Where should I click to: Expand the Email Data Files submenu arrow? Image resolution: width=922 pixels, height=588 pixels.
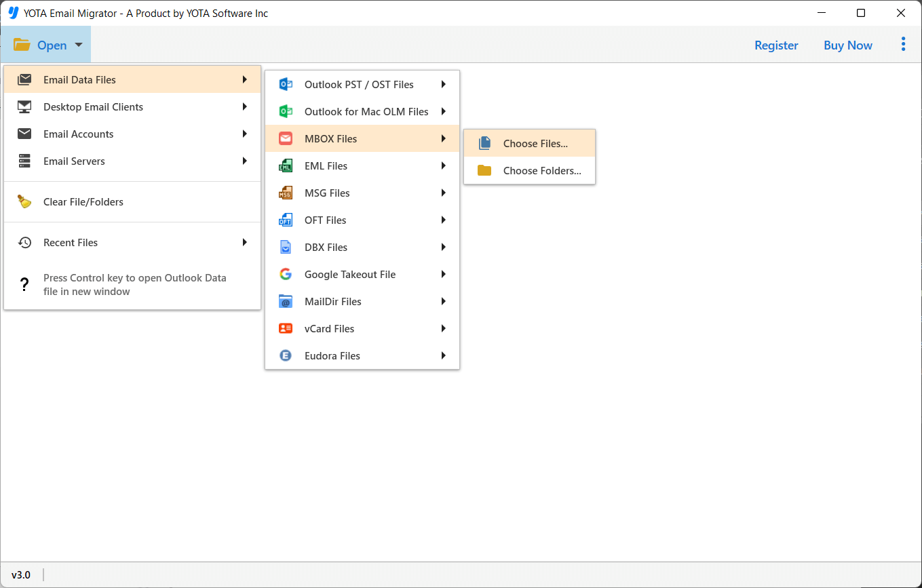[x=244, y=79]
